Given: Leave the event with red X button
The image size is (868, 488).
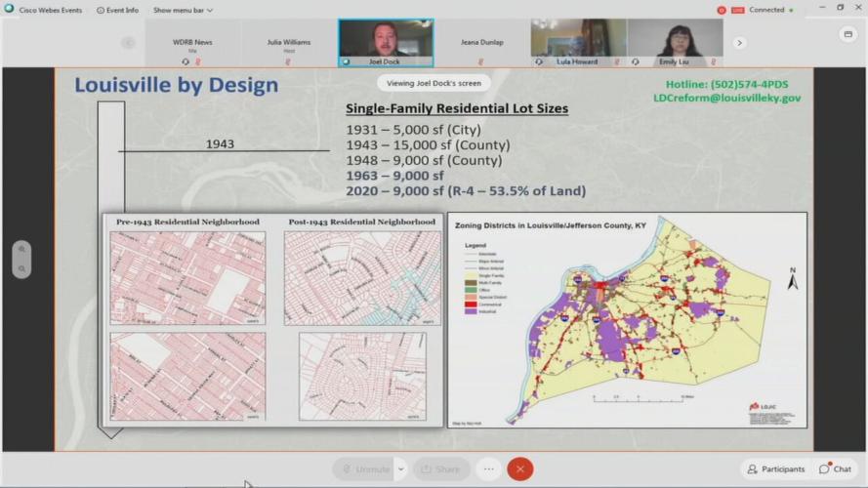Looking at the screenshot, I should tap(519, 469).
